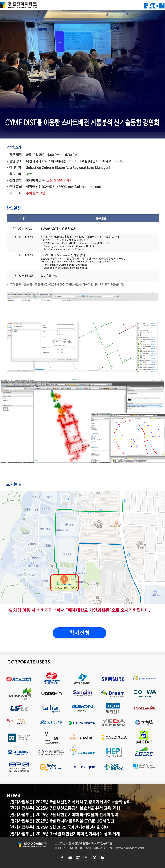Image resolution: width=165 pixels, height=868 pixels.
Task: Click the 질의응답 Q&A schedule row
Action: tap(83, 276)
